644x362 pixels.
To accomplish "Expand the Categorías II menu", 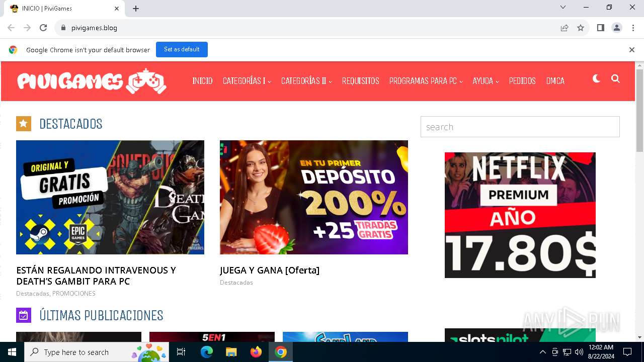I will pos(306,81).
